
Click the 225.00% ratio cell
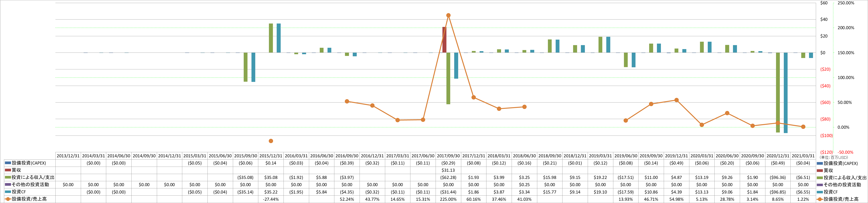point(448,199)
